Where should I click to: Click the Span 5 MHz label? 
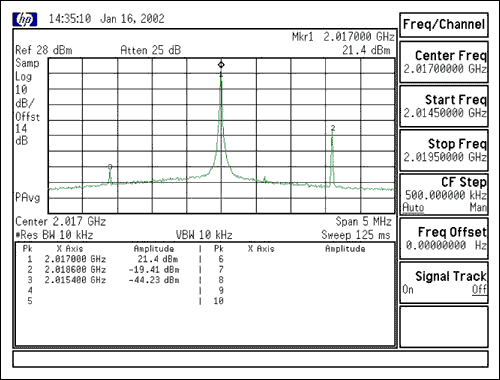click(363, 221)
